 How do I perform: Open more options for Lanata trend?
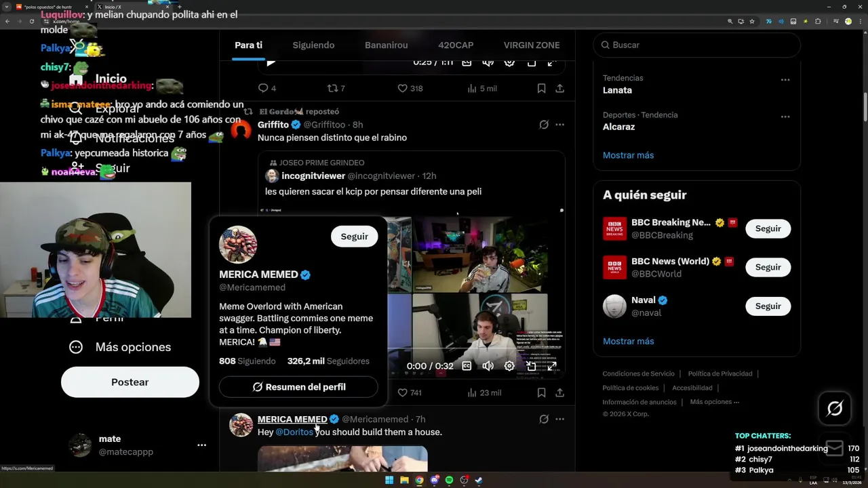785,80
